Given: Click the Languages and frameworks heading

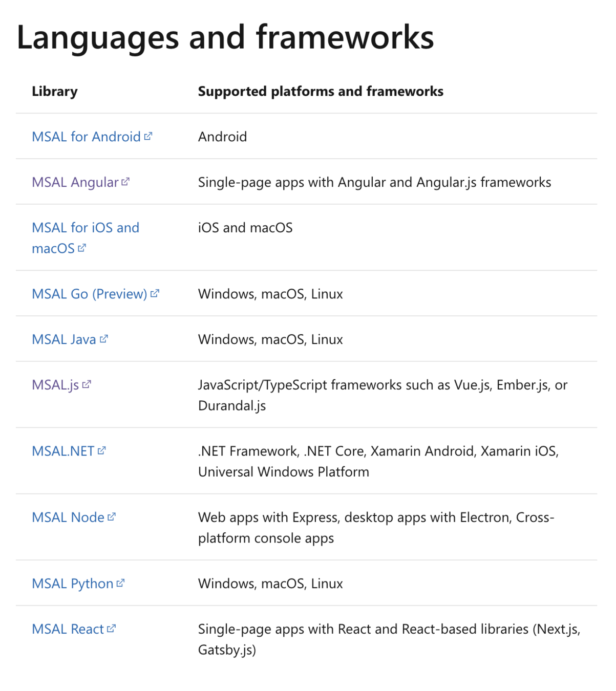Looking at the screenshot, I should point(225,37).
